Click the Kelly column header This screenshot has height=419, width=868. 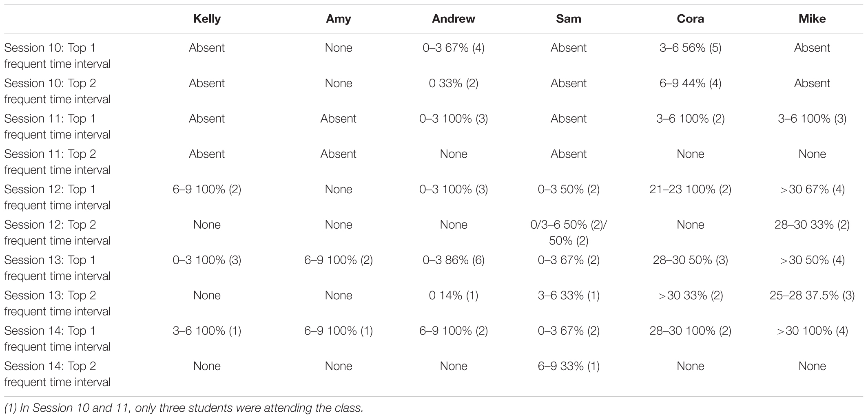207,19
